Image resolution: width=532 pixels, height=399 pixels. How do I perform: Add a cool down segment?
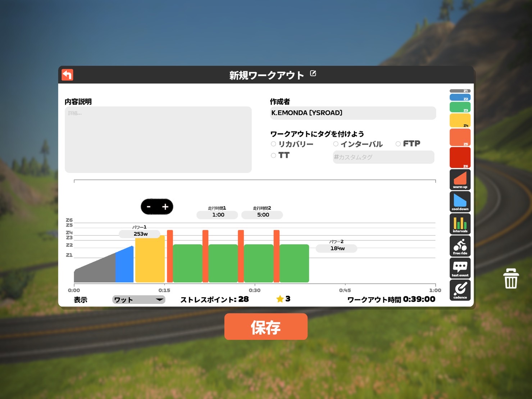(460, 201)
